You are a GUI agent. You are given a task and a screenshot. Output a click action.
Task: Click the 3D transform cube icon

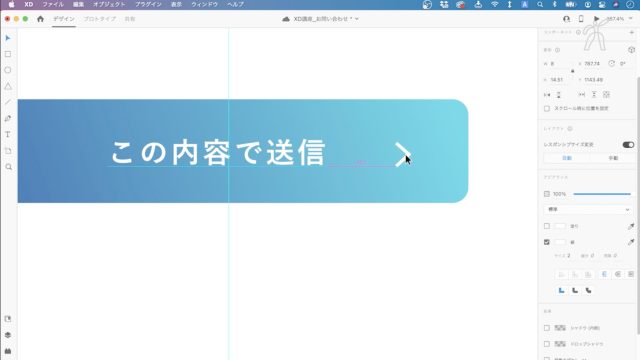631,50
